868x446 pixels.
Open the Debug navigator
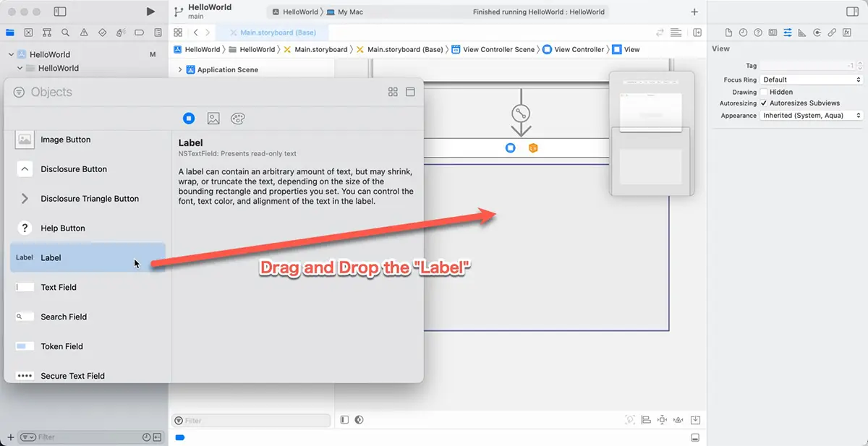coord(121,33)
